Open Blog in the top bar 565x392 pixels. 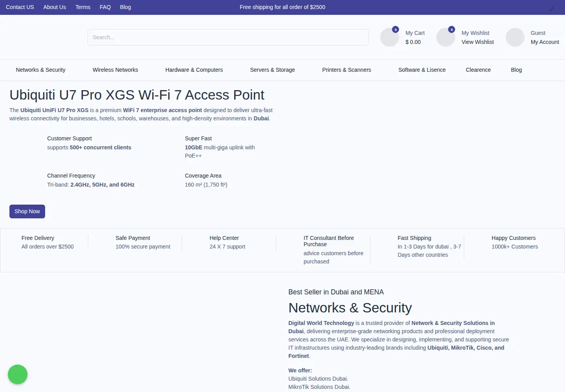coord(126,7)
